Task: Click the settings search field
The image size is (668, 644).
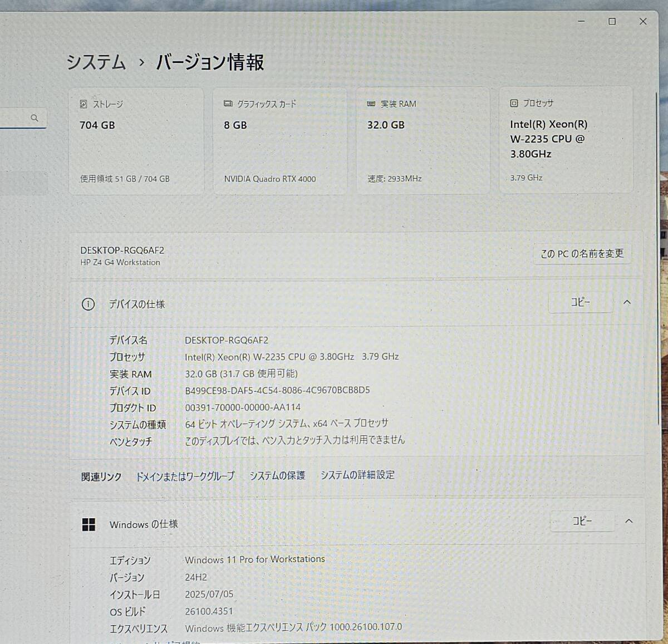Action: [22, 118]
